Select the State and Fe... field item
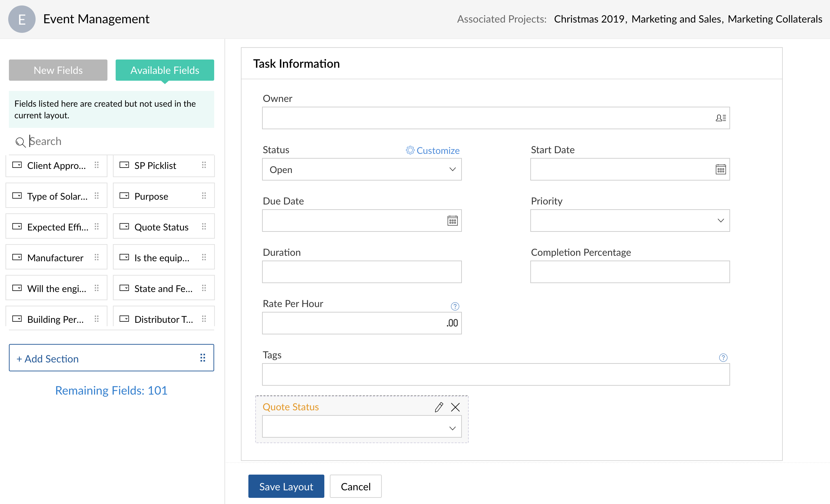 coord(164,288)
